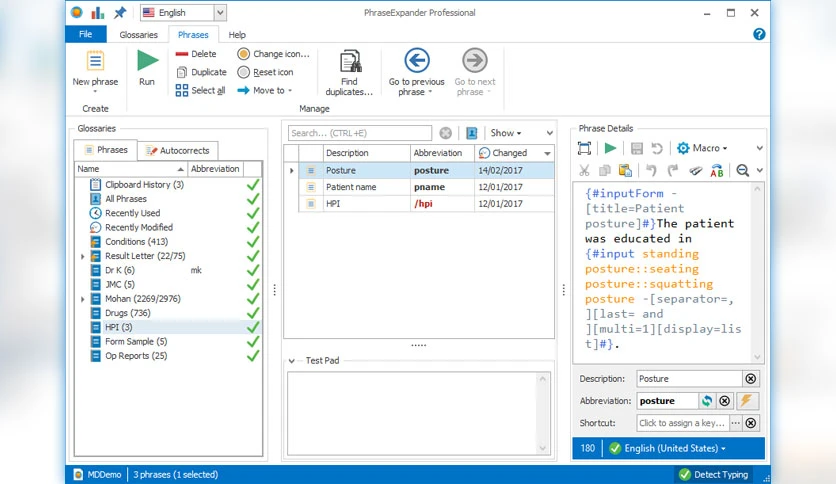Toggle checkmark for Op Reports glossary
The image size is (836, 484).
click(253, 356)
